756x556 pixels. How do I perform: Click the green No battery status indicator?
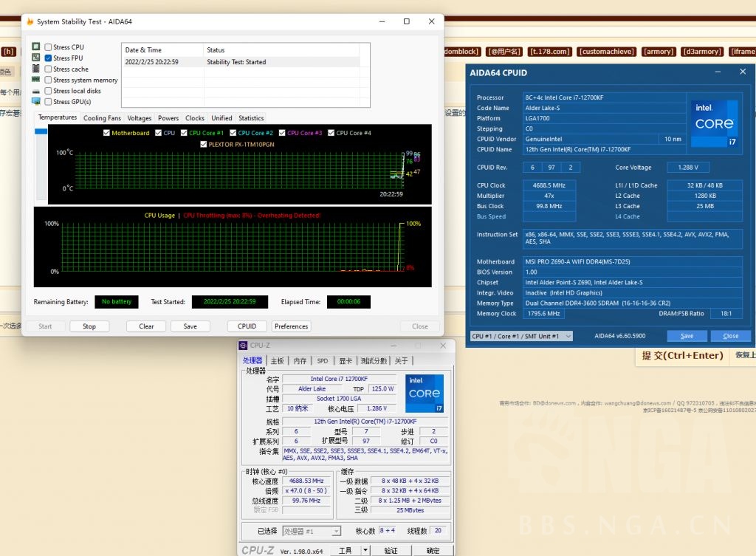pyautogui.click(x=116, y=302)
